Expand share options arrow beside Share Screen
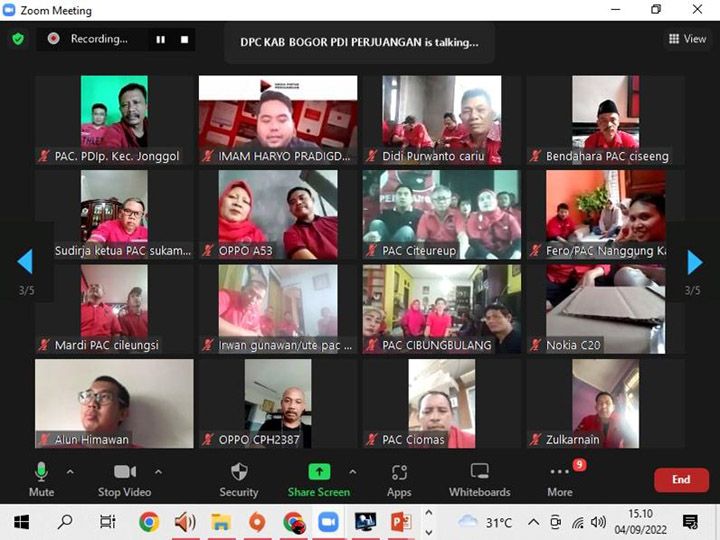Screen dimensions: 720x540 352,471
